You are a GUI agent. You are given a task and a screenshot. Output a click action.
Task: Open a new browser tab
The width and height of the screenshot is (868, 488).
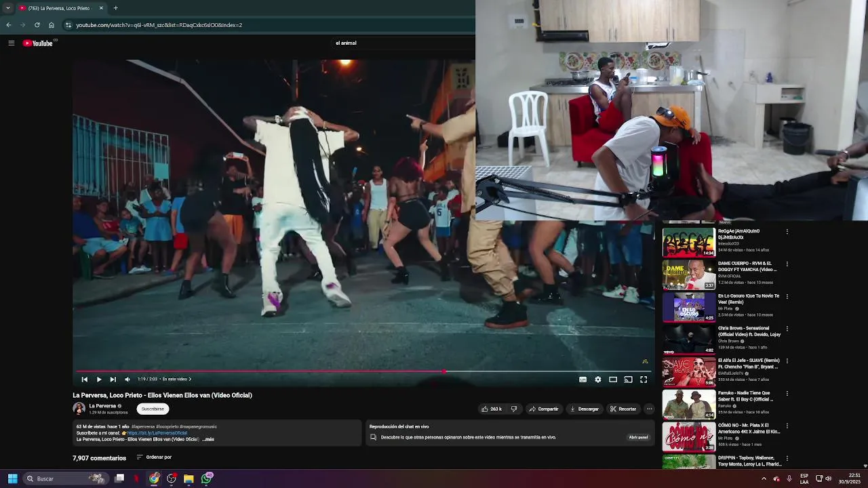click(115, 8)
